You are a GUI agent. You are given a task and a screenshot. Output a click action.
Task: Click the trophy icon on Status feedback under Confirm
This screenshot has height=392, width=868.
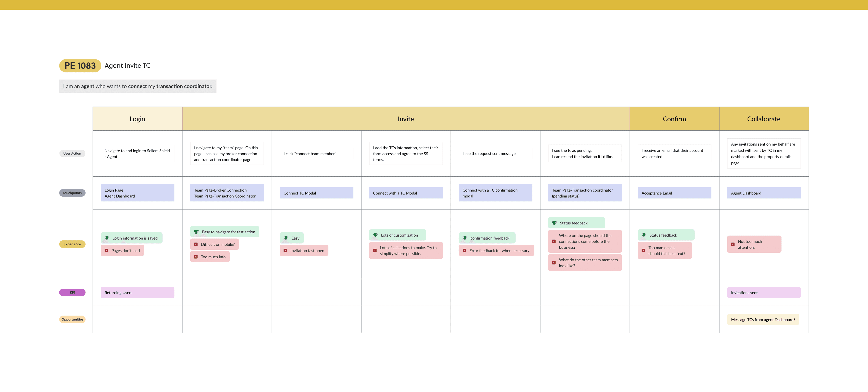coord(644,235)
